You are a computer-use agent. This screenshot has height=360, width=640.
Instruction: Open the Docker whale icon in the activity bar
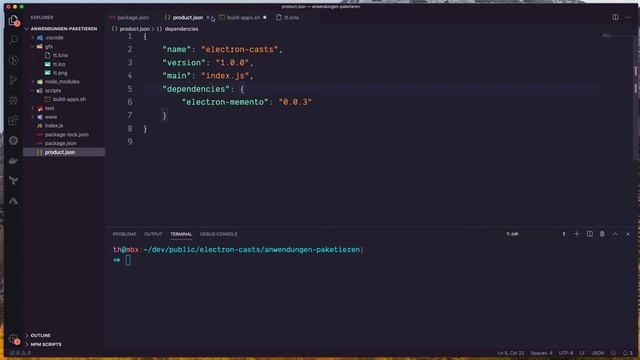(x=13, y=160)
